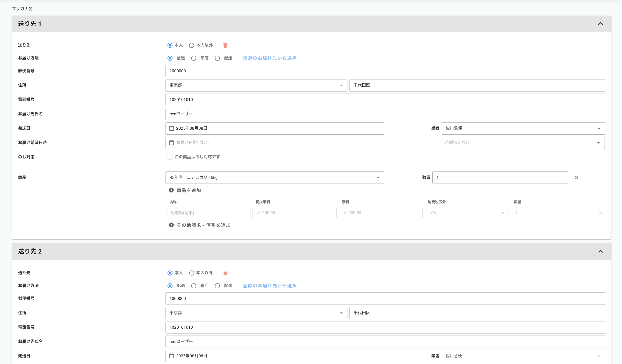This screenshot has height=364, width=622.
Task: Choose 来店 delivery method in 送り先 1
Action: click(194, 58)
